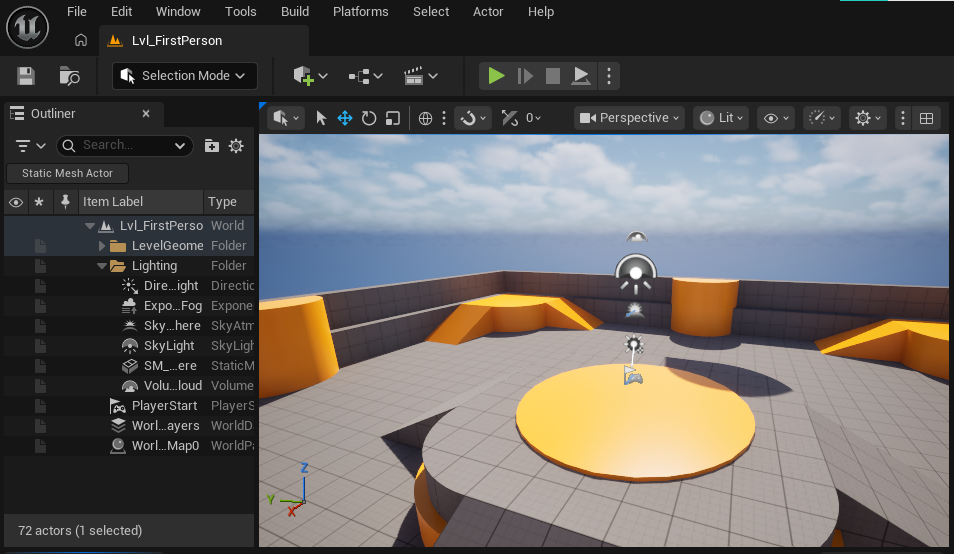The width and height of the screenshot is (954, 554).
Task: Click the viewport layout grid icon
Action: tap(926, 118)
